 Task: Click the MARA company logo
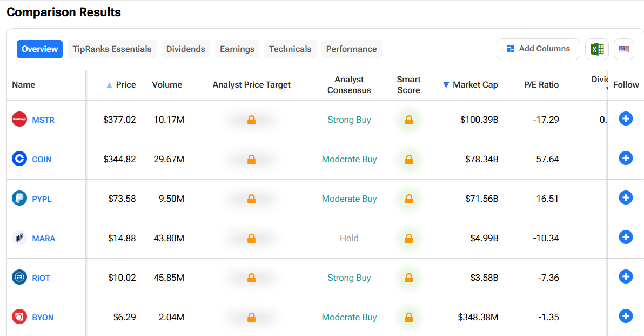pyautogui.click(x=19, y=238)
